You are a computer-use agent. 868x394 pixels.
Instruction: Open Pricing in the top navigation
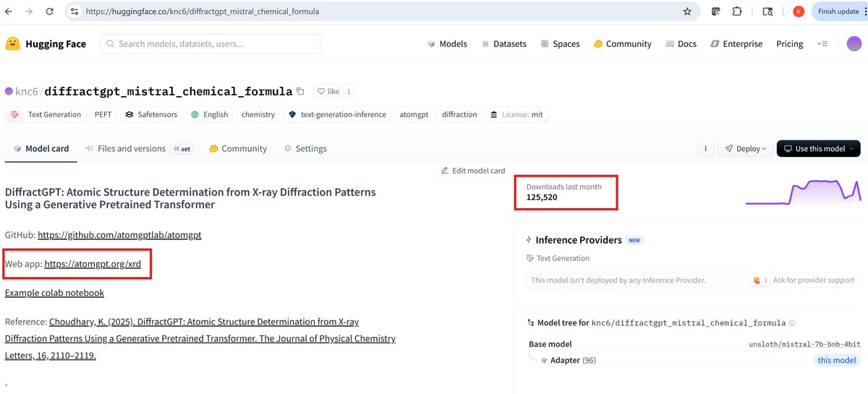coord(790,43)
